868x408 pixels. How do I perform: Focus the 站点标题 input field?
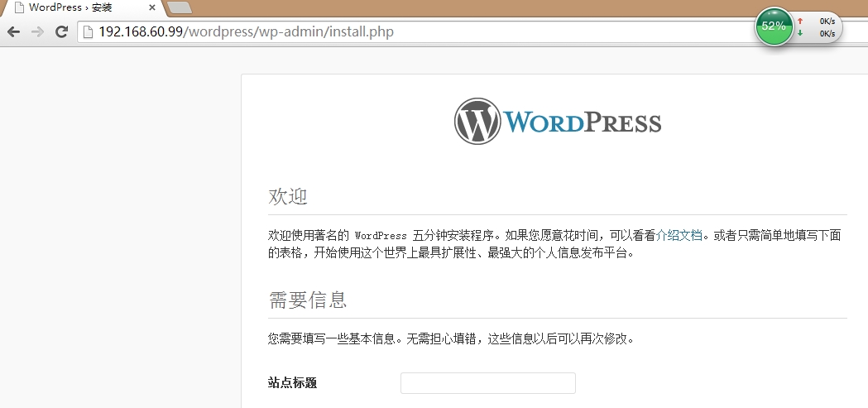(x=487, y=383)
